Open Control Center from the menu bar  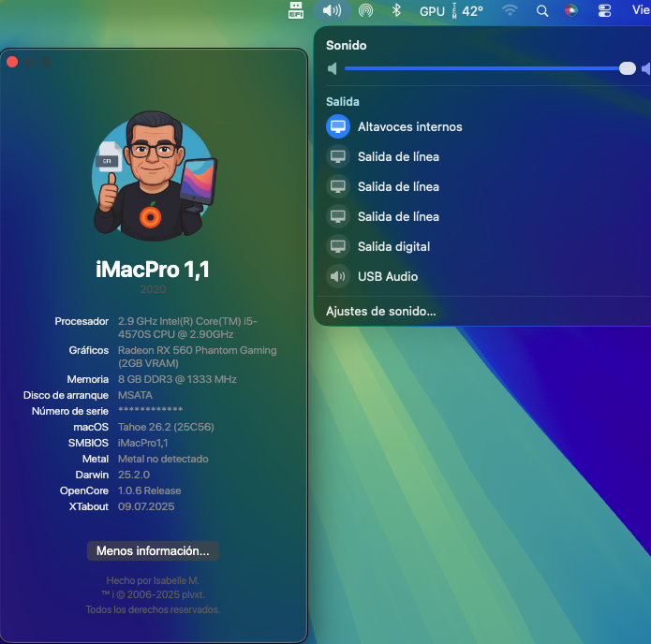coord(604,11)
